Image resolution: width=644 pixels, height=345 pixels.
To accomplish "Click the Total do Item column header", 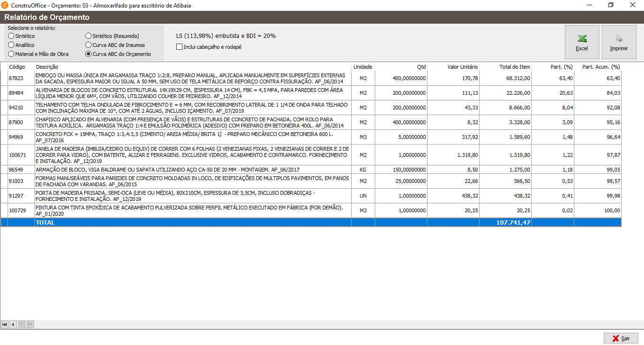I will (x=505, y=67).
